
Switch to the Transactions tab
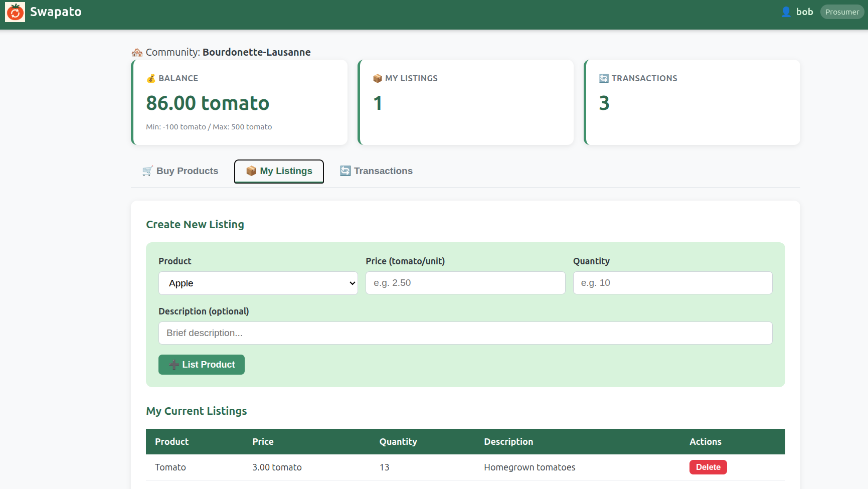377,171
